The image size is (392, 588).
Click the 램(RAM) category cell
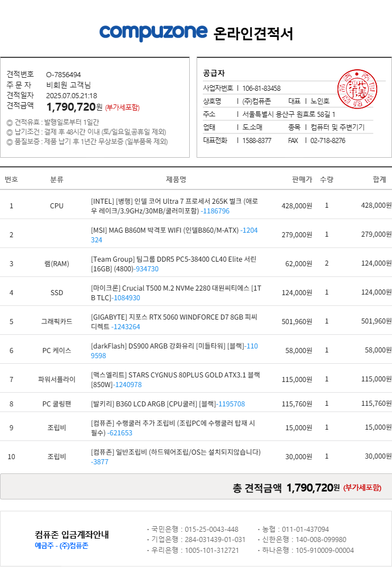[x=57, y=263]
